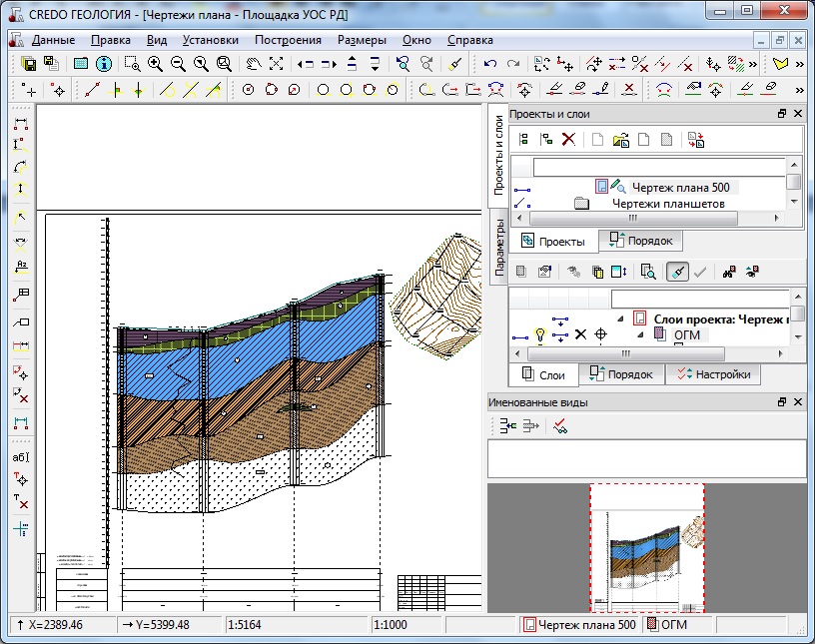Viewport: 815px width, 644px height.
Task: Click the Undo arrow icon
Action: click(489, 64)
